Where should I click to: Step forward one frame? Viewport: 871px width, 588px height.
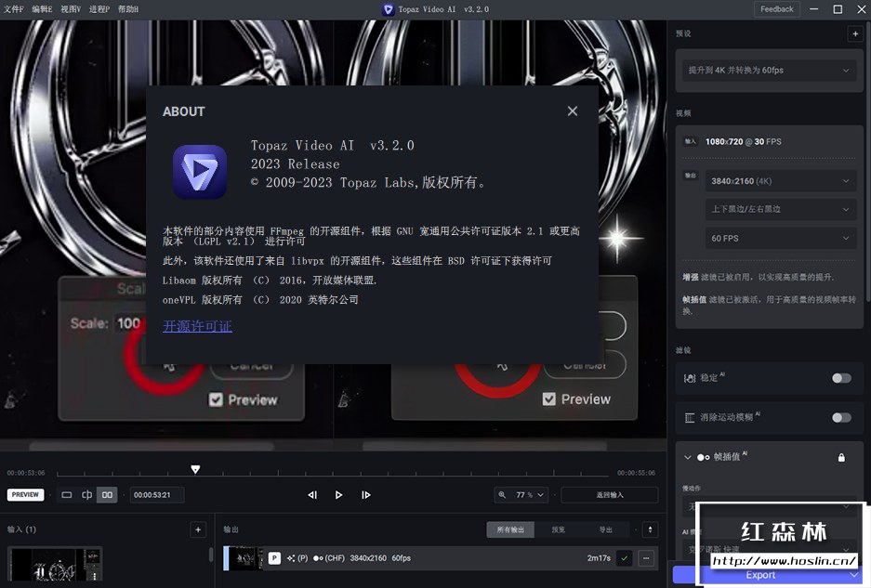click(365, 495)
